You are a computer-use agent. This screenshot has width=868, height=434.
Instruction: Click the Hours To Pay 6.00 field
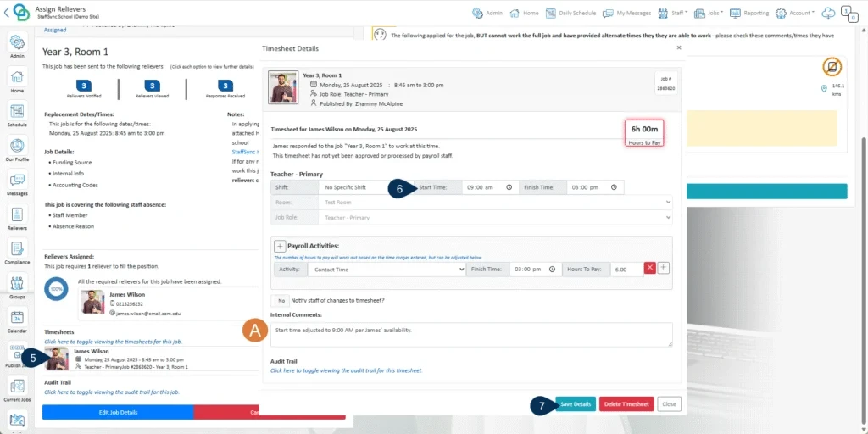(626, 269)
